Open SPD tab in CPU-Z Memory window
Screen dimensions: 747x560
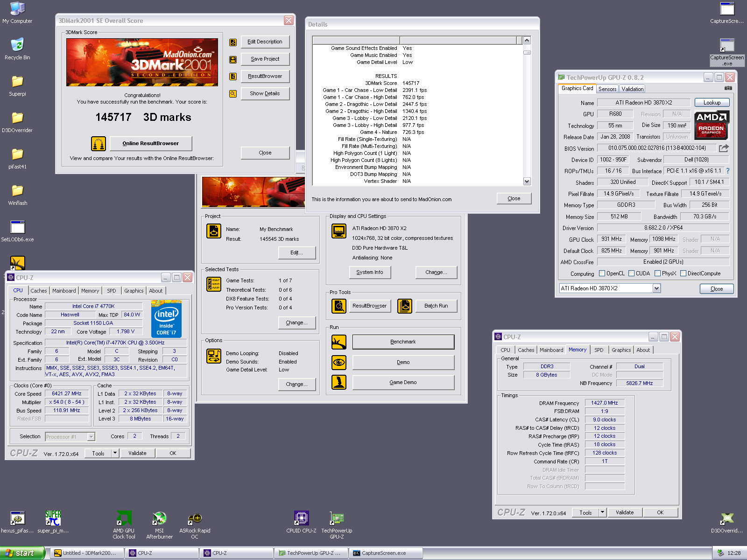click(599, 350)
